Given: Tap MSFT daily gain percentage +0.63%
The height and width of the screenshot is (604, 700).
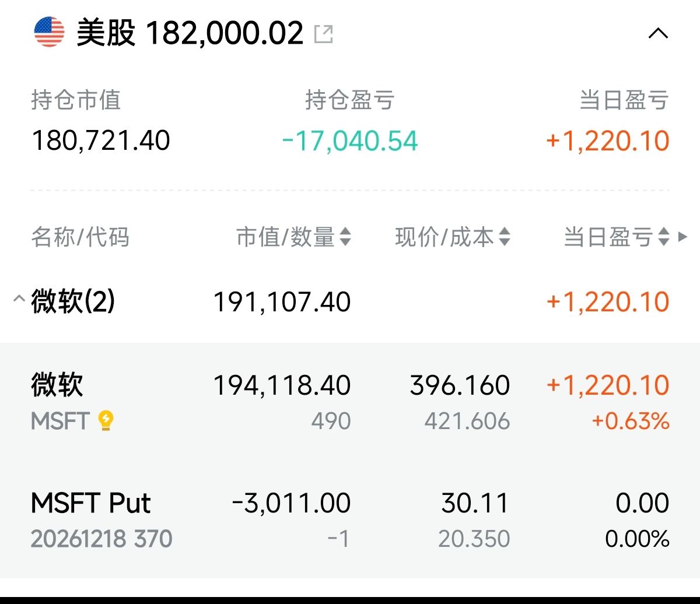Looking at the screenshot, I should coord(631,421).
